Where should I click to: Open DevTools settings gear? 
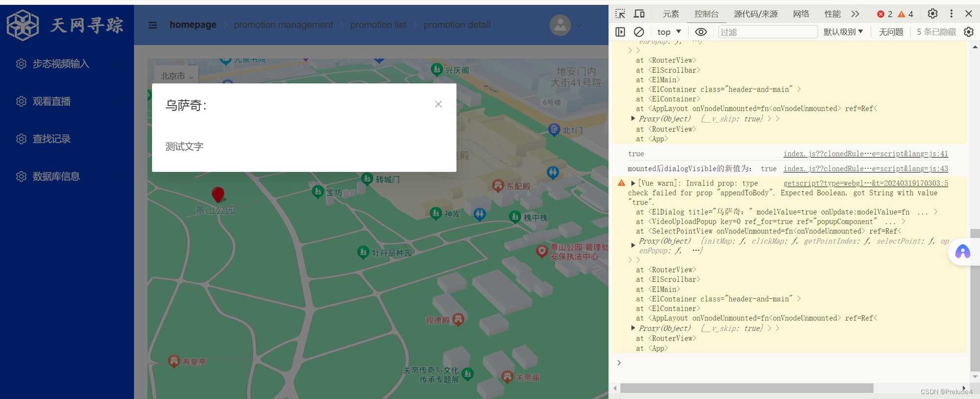click(932, 14)
